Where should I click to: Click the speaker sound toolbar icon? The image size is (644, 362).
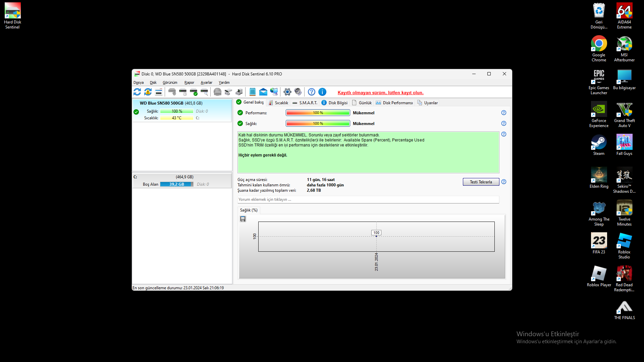point(298,92)
